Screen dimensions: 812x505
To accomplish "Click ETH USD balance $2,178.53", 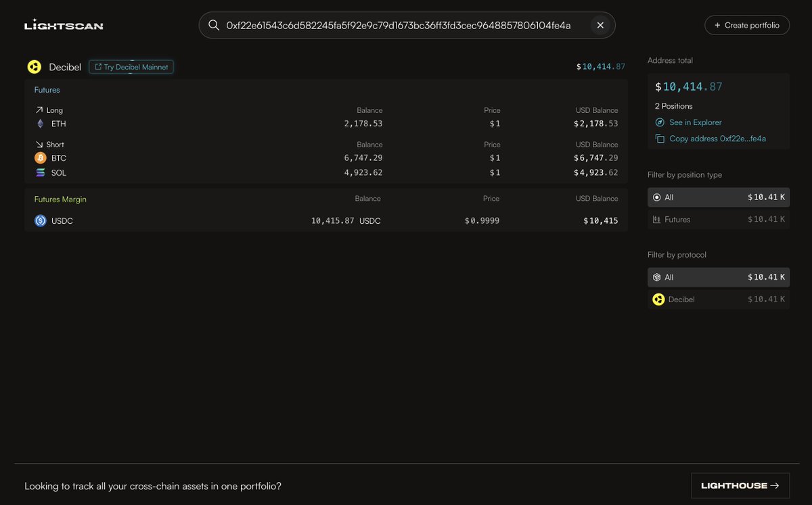I will pos(595,124).
